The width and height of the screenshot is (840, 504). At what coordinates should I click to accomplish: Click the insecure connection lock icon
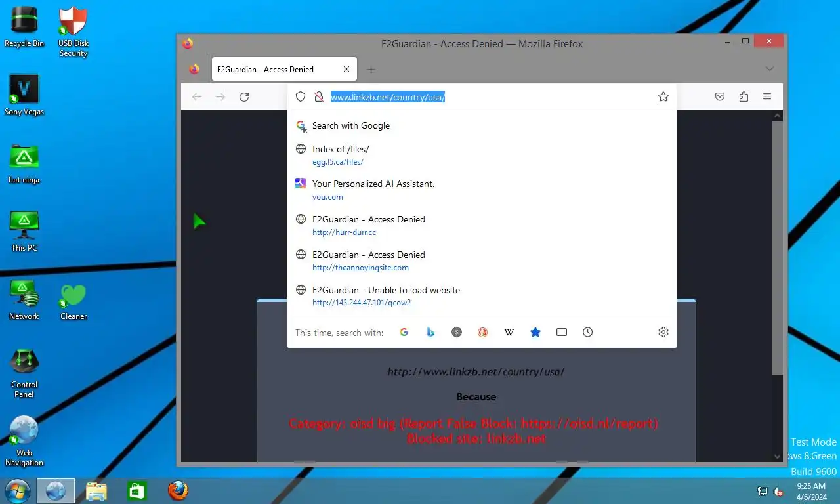pyautogui.click(x=319, y=97)
